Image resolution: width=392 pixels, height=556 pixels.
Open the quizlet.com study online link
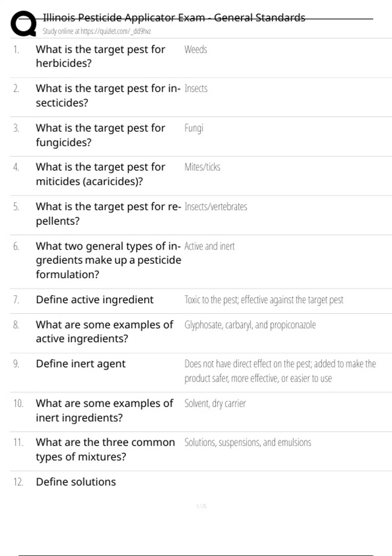97,31
